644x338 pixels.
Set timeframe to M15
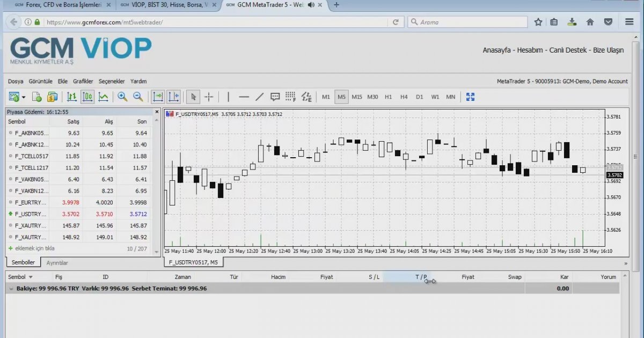(357, 97)
